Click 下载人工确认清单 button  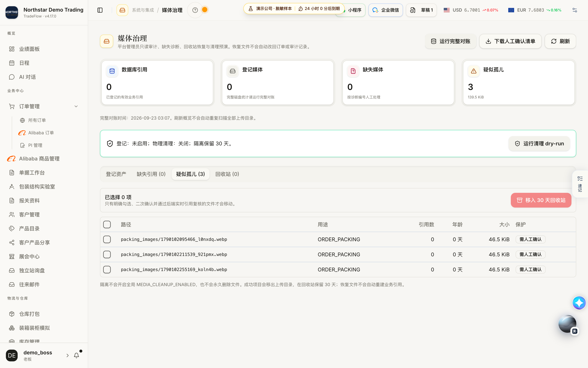pos(510,41)
